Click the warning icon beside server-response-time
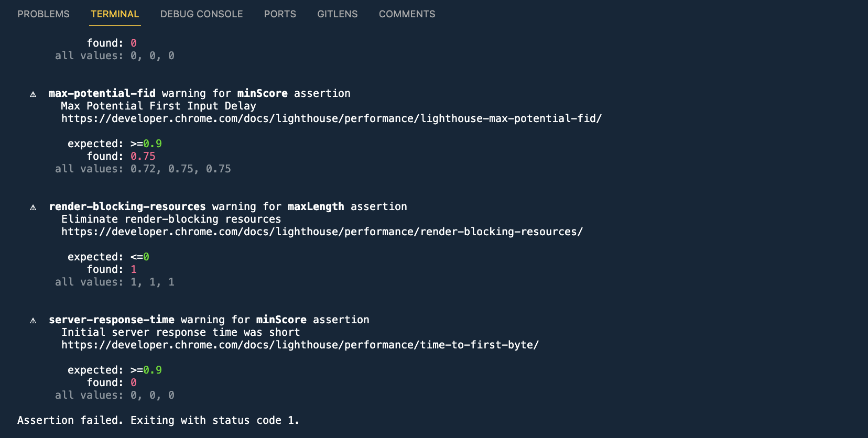This screenshot has width=868, height=438. pos(32,320)
